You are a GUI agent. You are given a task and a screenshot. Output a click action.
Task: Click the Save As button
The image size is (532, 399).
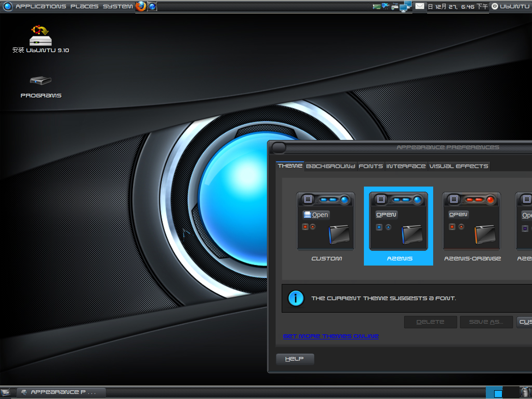(x=486, y=322)
